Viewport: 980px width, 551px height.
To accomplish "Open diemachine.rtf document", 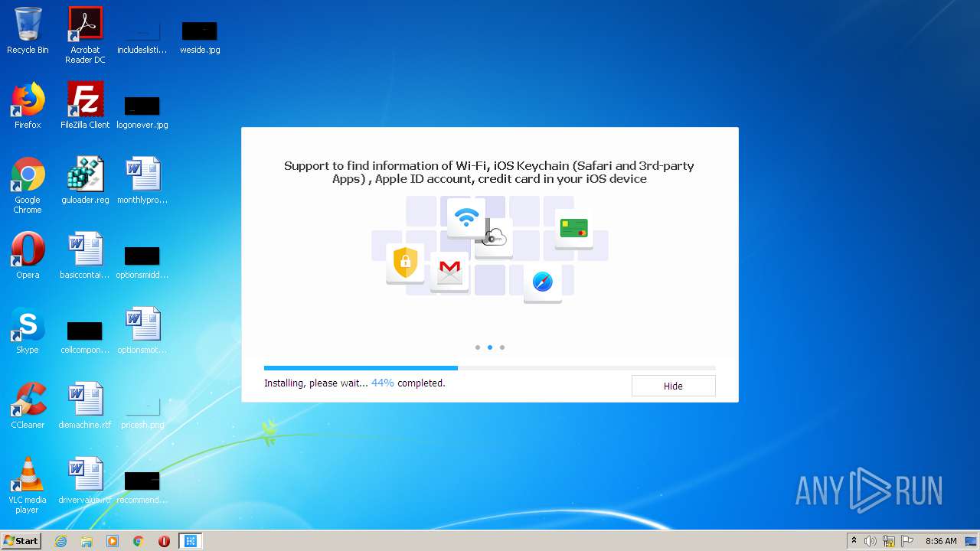I will pyautogui.click(x=85, y=406).
